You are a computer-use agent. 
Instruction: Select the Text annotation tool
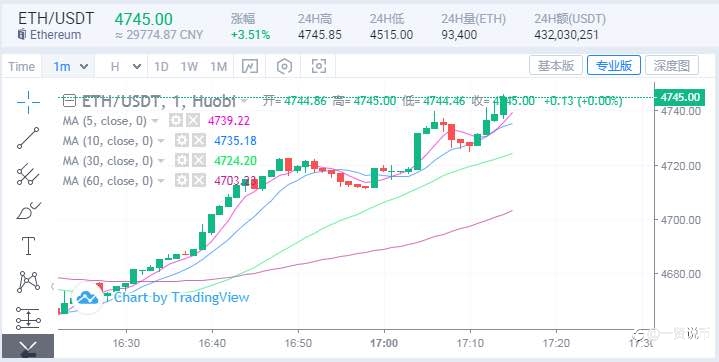click(x=28, y=246)
